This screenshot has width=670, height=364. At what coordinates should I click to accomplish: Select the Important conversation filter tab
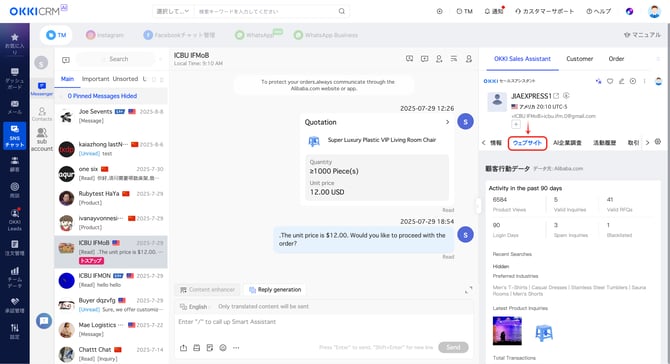pos(95,79)
